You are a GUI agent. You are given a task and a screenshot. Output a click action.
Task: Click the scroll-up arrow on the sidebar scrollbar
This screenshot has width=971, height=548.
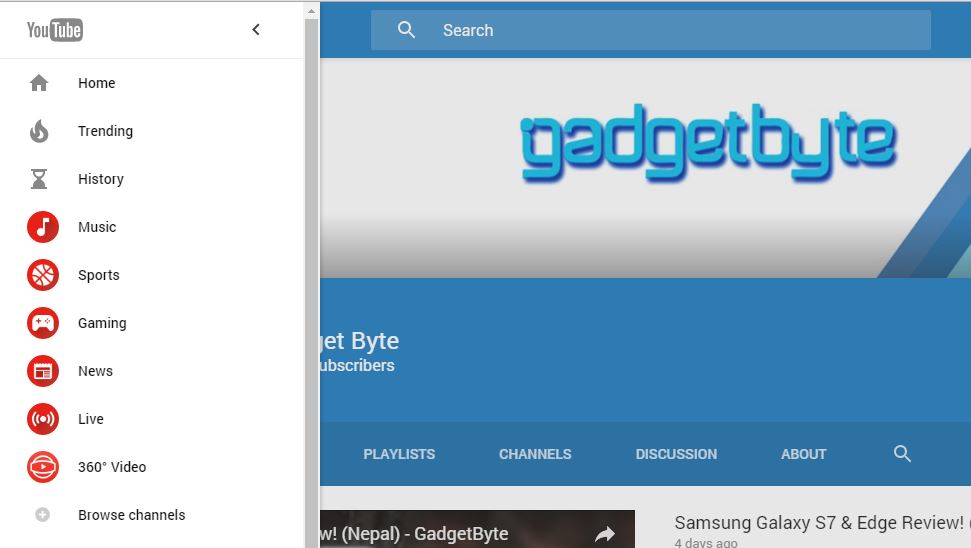pyautogui.click(x=311, y=11)
